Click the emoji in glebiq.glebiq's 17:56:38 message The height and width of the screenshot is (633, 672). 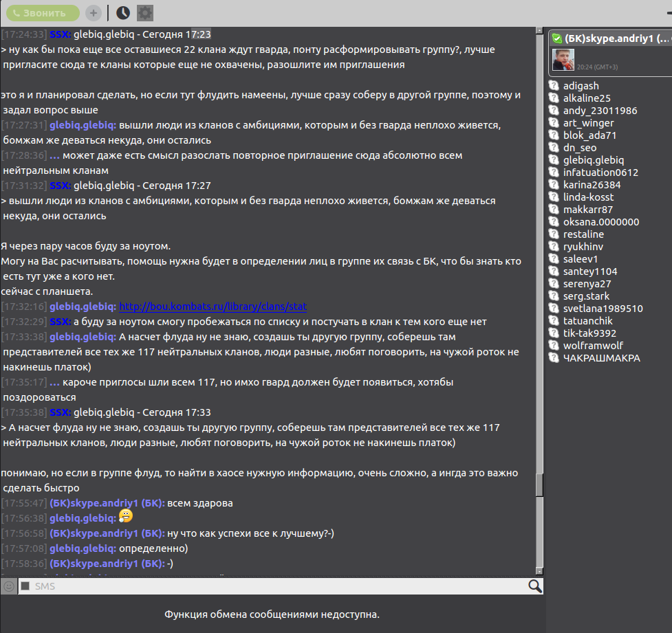126,516
